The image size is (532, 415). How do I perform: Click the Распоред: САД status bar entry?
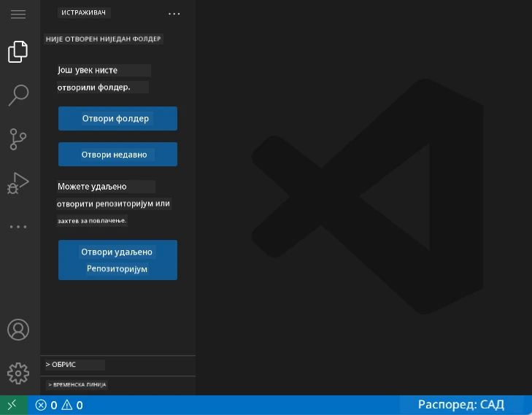(x=460, y=405)
